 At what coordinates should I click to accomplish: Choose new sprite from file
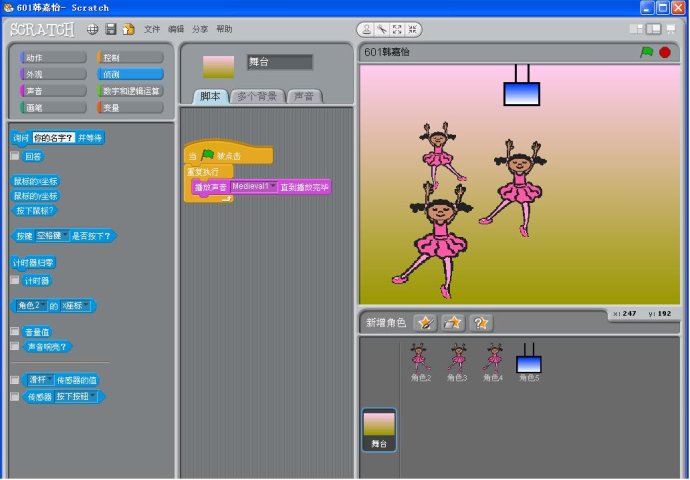(x=453, y=323)
